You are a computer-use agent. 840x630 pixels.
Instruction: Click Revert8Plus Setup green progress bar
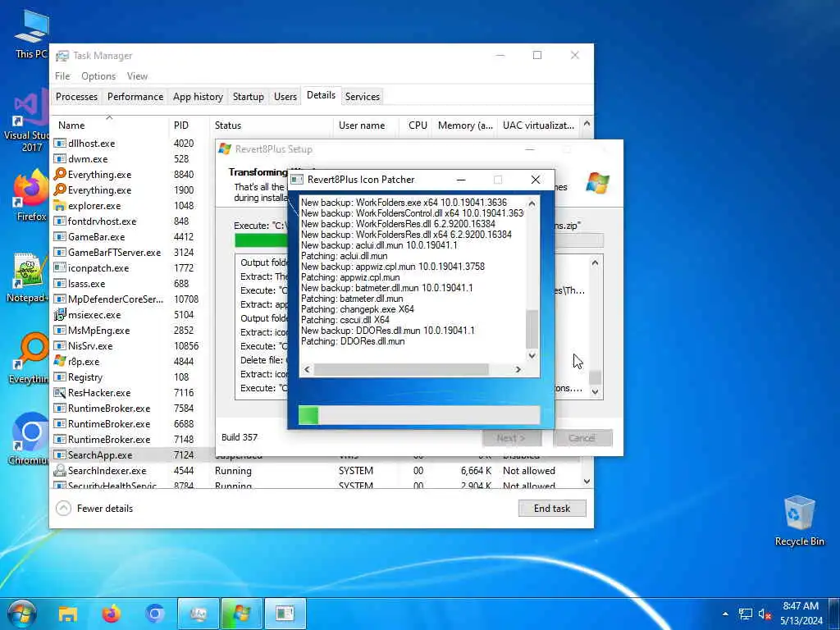(x=262, y=240)
